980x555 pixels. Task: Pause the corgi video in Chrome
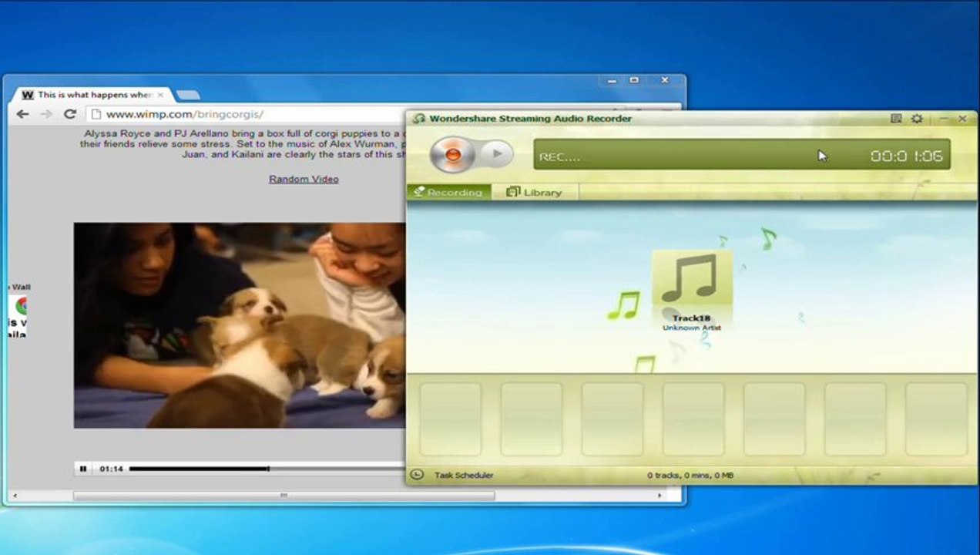pos(82,469)
